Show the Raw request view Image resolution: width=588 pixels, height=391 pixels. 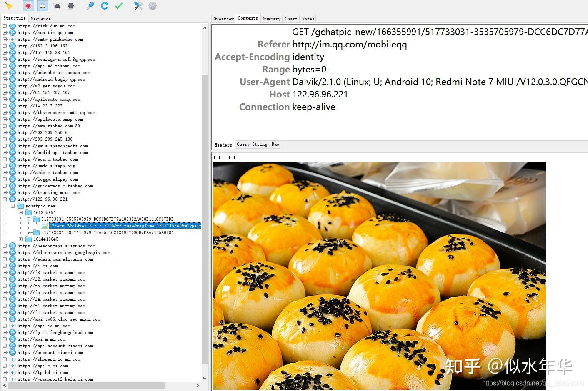click(275, 144)
